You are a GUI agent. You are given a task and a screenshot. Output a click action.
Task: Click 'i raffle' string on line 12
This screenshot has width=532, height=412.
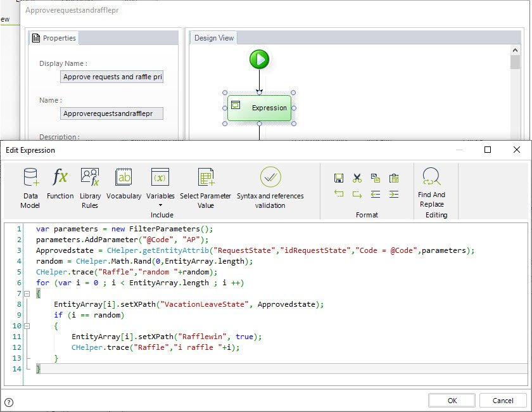[x=198, y=347]
